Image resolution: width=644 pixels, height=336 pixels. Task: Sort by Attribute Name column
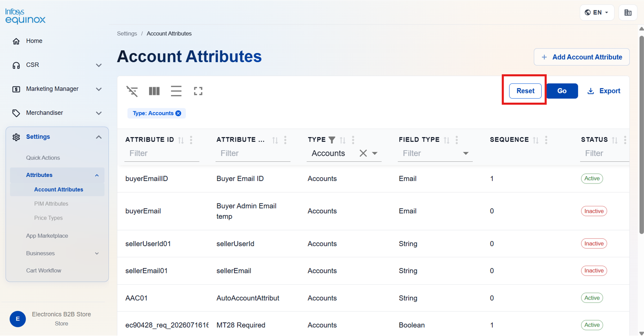(x=275, y=140)
